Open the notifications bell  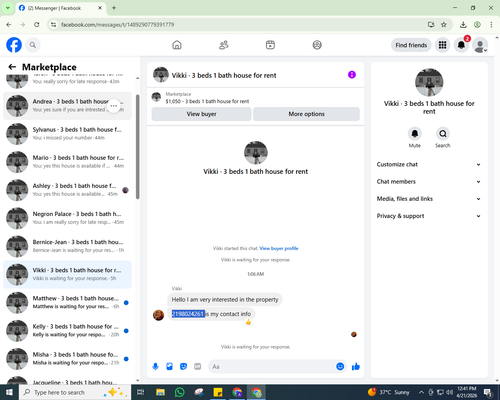(461, 45)
